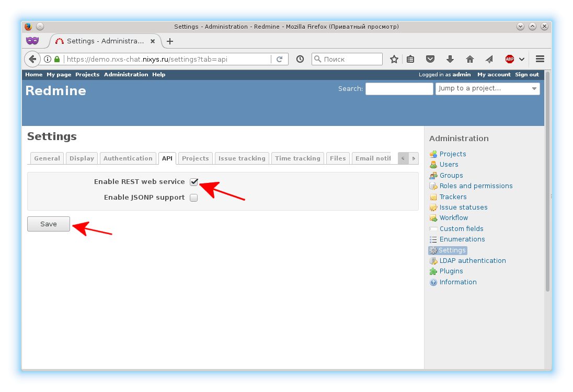Move settings tabs left with arrow
The image size is (573, 392).
[x=403, y=158]
